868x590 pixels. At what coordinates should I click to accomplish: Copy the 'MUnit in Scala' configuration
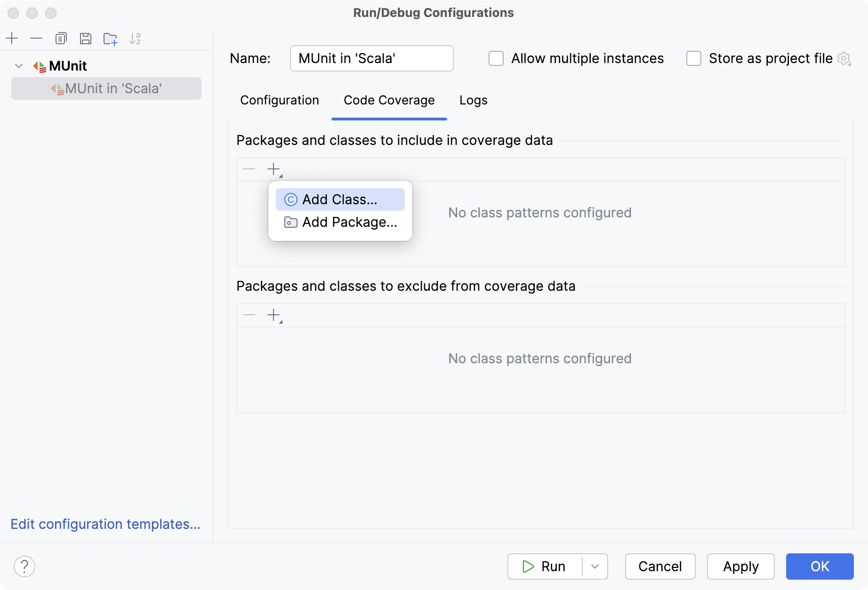[61, 39]
